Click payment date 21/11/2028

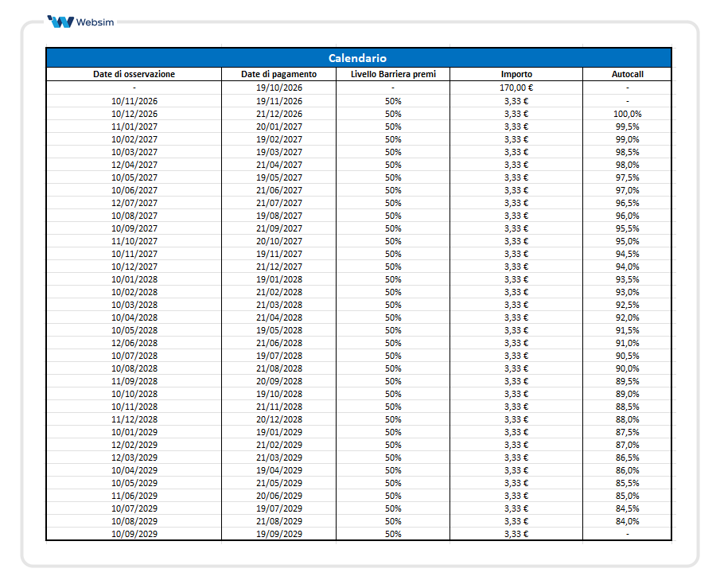point(279,407)
